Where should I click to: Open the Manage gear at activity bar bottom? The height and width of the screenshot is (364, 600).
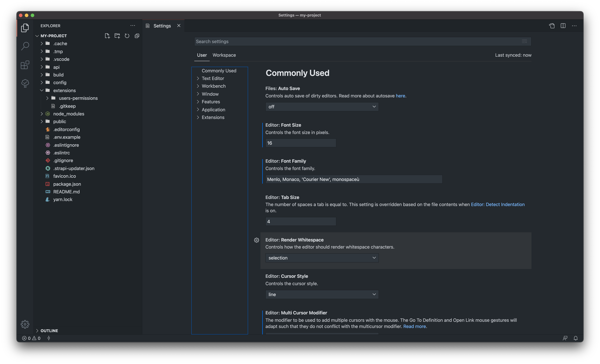tap(25, 324)
